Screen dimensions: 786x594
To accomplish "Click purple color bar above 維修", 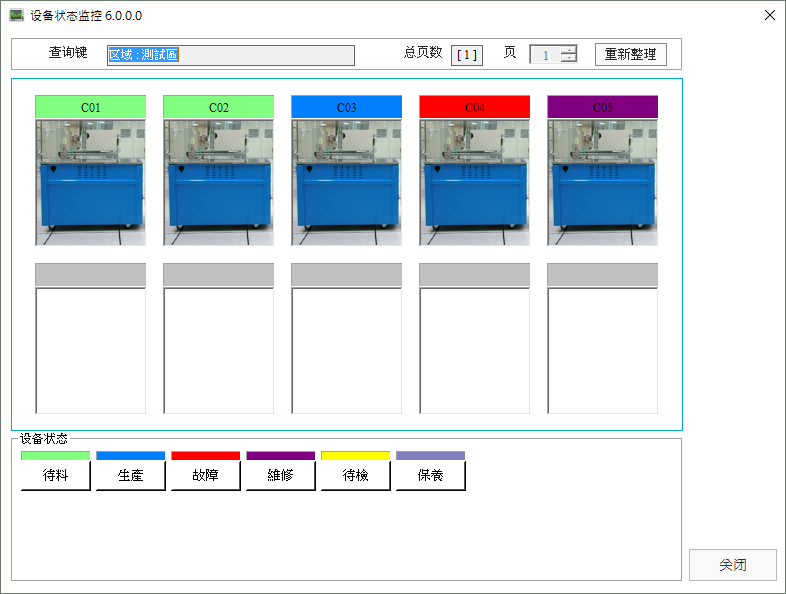I will click(281, 456).
